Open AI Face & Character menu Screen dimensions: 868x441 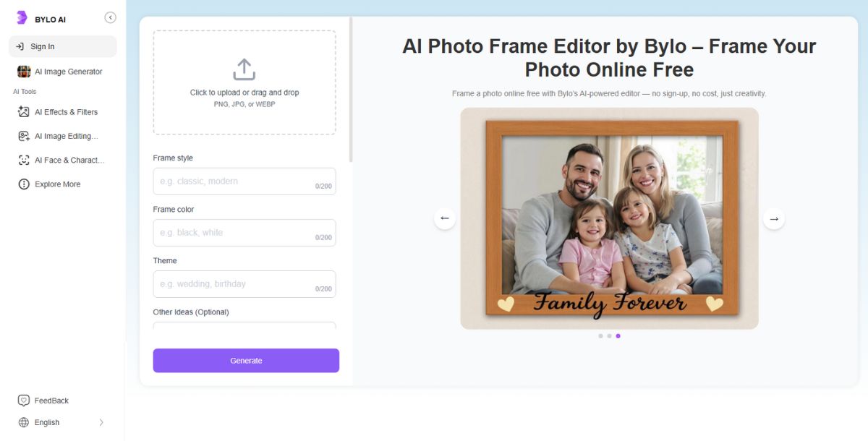pyautogui.click(x=63, y=160)
